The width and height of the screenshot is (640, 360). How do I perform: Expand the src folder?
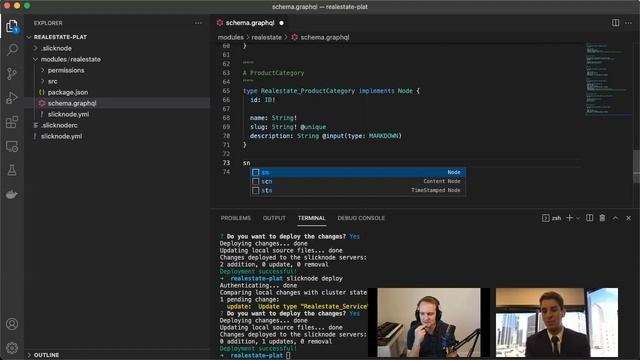click(x=42, y=81)
